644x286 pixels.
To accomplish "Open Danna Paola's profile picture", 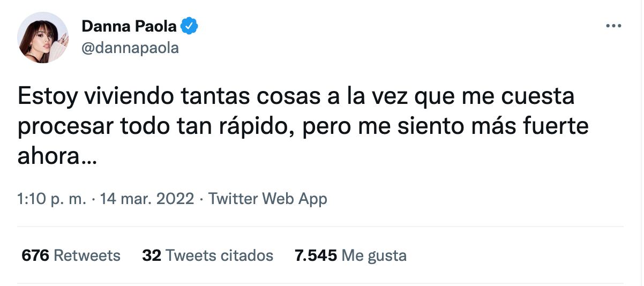I will click(x=43, y=37).
